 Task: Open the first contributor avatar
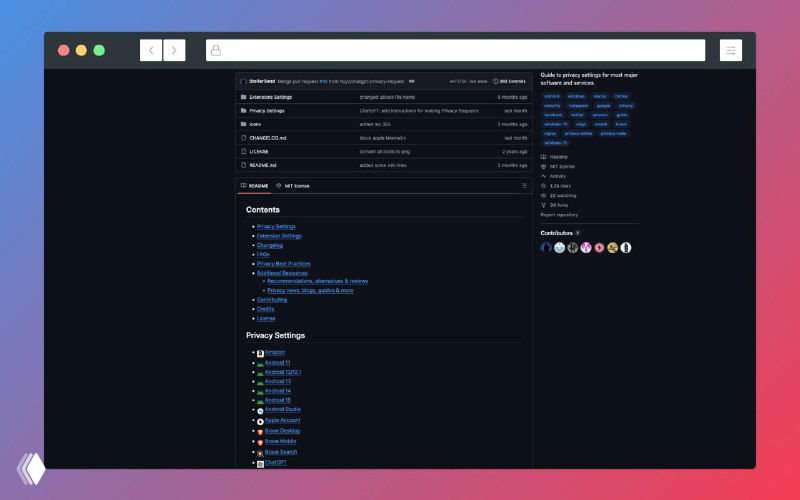(546, 247)
